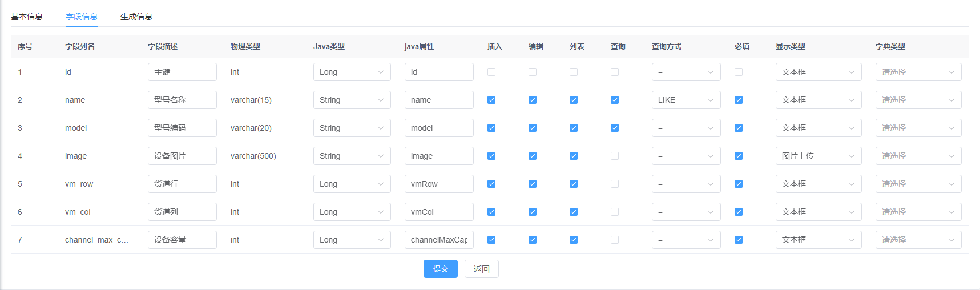
Task: Open 查询方式 LIKE dropdown in name row
Action: [x=686, y=100]
